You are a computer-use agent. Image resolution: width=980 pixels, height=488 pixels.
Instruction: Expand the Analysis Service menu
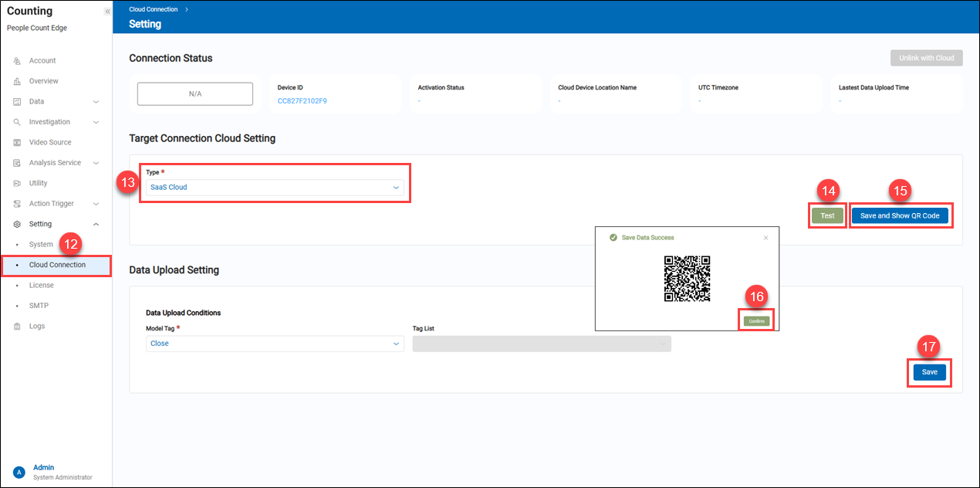coord(96,163)
